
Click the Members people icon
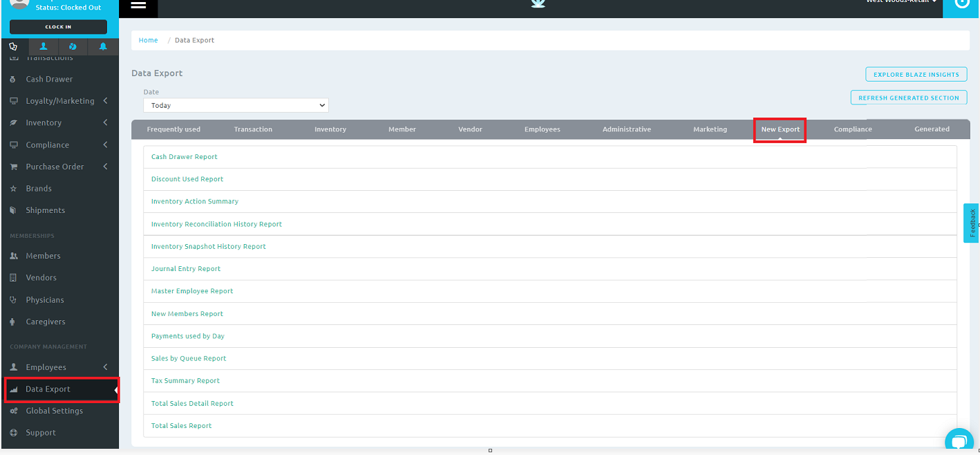coord(13,256)
